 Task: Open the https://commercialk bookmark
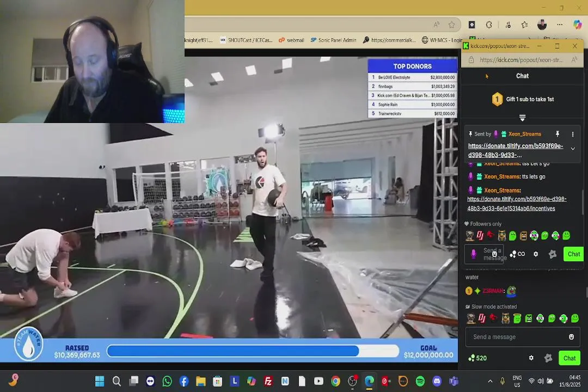389,40
